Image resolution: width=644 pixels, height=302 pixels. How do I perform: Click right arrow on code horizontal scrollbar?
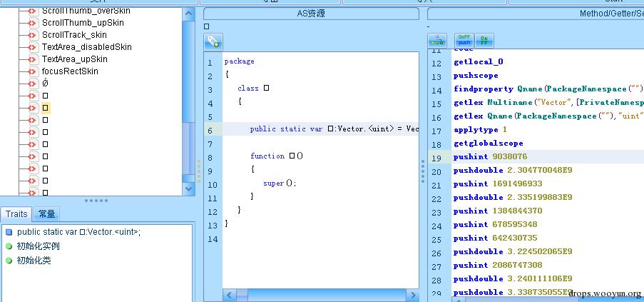tap(412, 295)
